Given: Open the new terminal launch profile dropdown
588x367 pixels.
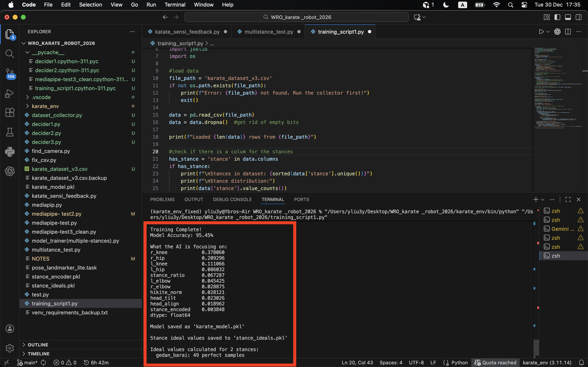Looking at the screenshot, I should pos(542,200).
